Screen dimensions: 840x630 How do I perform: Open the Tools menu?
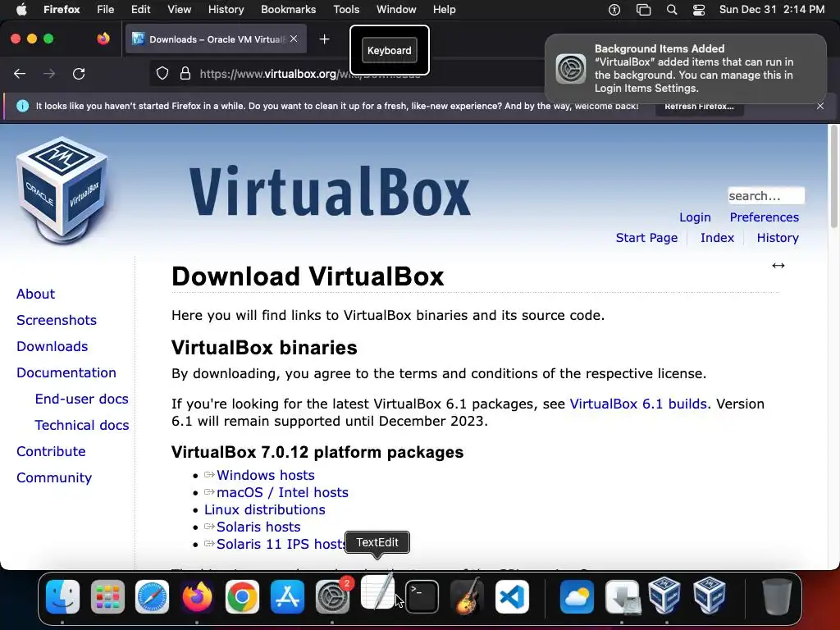click(346, 10)
